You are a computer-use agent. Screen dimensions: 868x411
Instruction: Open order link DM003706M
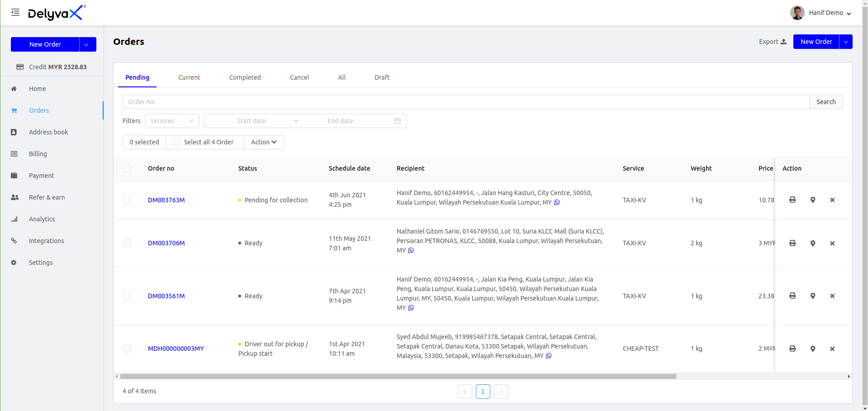[166, 243]
